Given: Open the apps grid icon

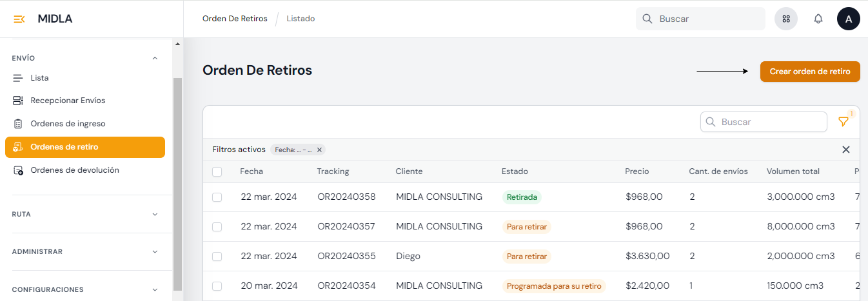Looking at the screenshot, I should [785, 19].
